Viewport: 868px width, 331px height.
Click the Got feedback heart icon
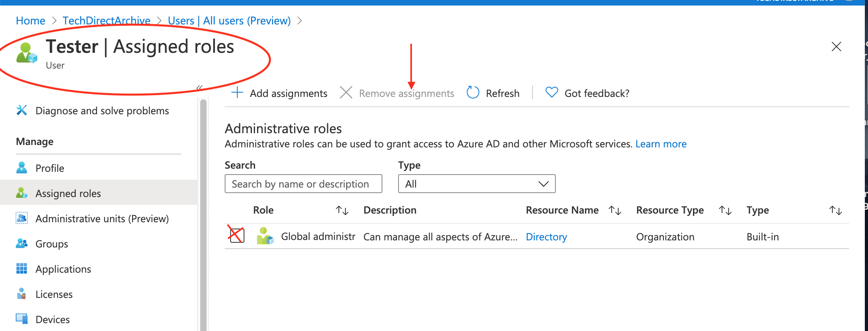click(x=551, y=93)
